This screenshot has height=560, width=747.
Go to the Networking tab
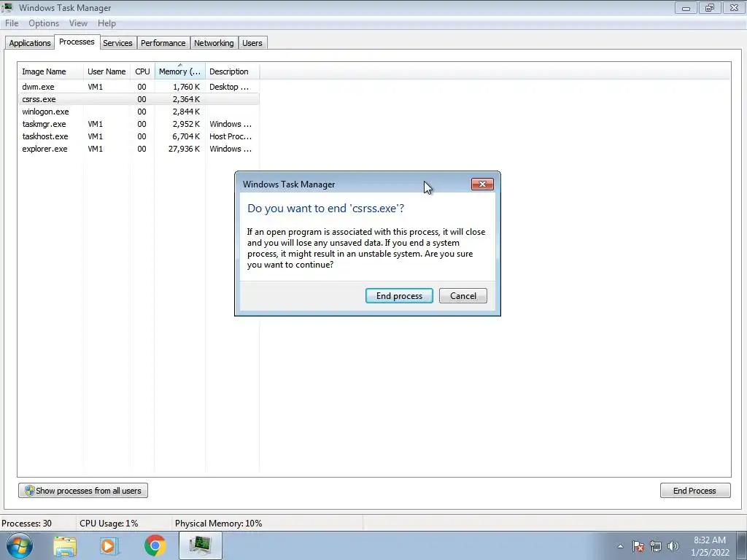(214, 43)
